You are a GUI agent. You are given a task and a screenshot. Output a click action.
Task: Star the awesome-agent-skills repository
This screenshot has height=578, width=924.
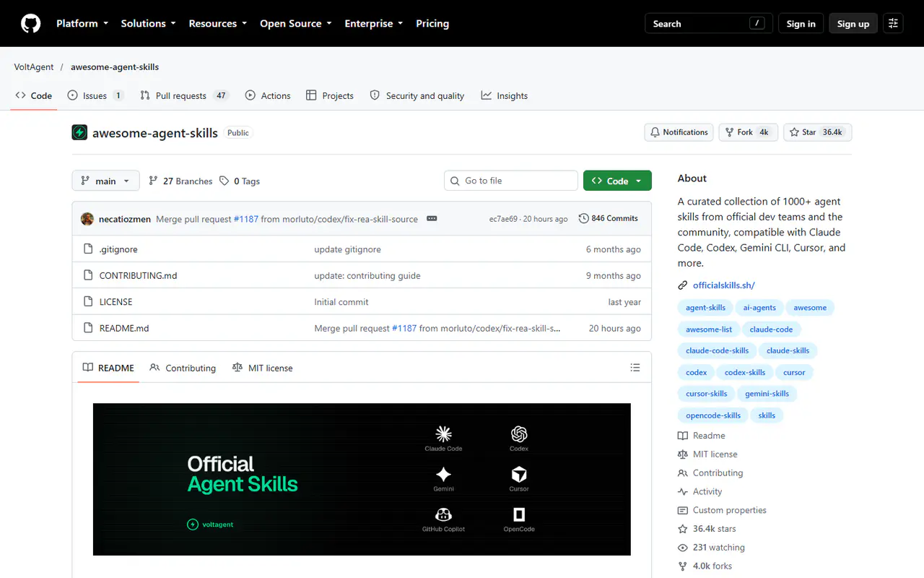point(817,132)
